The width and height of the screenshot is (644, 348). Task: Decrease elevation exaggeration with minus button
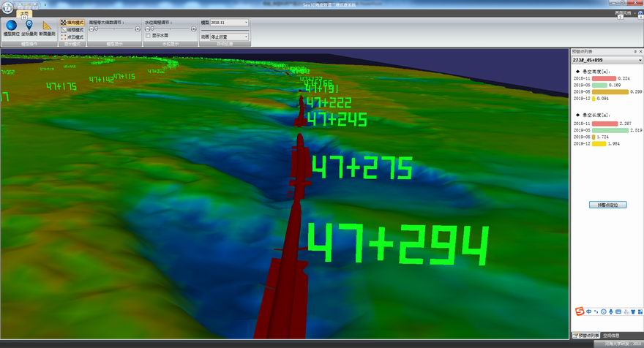[x=91, y=29]
